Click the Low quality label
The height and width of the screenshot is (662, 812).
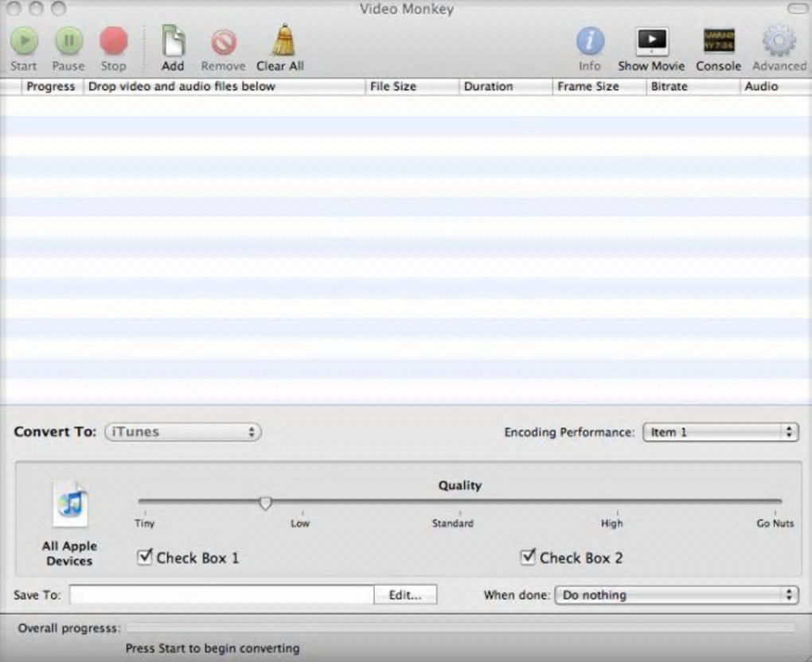[300, 524]
